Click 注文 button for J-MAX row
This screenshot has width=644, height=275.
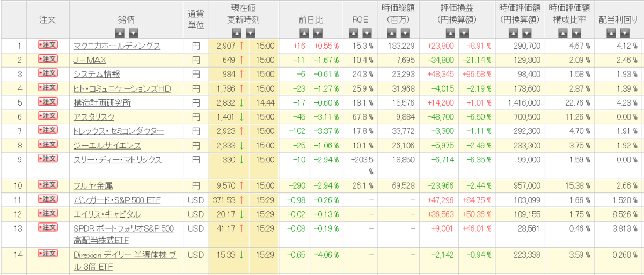click(47, 59)
